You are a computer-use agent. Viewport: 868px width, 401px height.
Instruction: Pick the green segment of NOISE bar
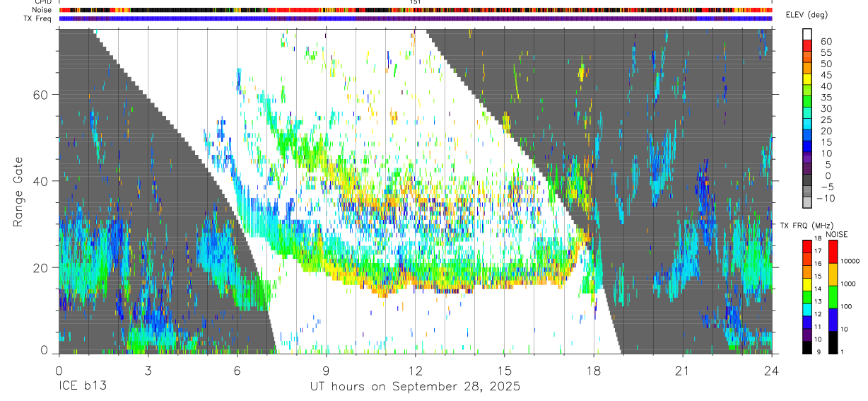pos(833,297)
